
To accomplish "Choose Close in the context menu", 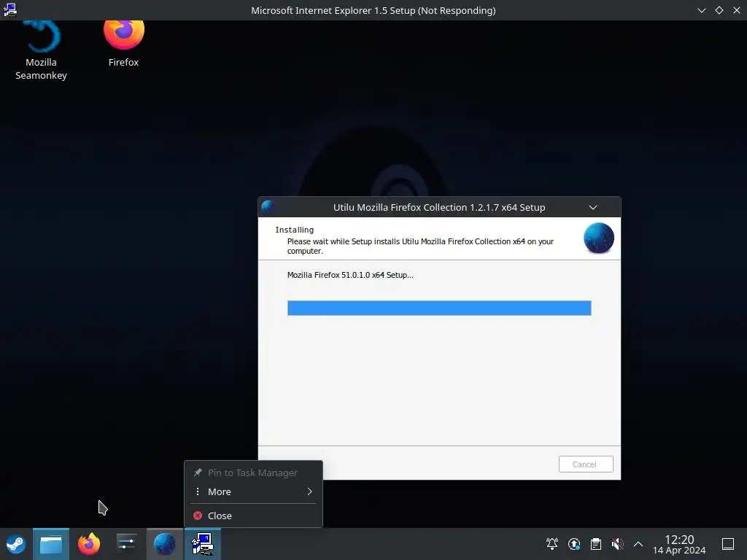I will pyautogui.click(x=253, y=516).
